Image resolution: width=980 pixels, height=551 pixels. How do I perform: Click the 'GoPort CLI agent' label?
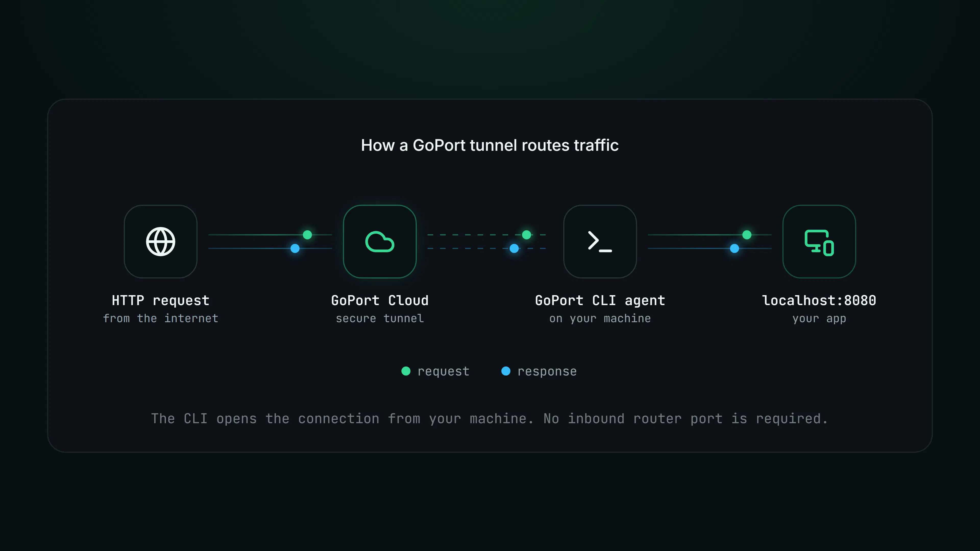[x=600, y=300]
